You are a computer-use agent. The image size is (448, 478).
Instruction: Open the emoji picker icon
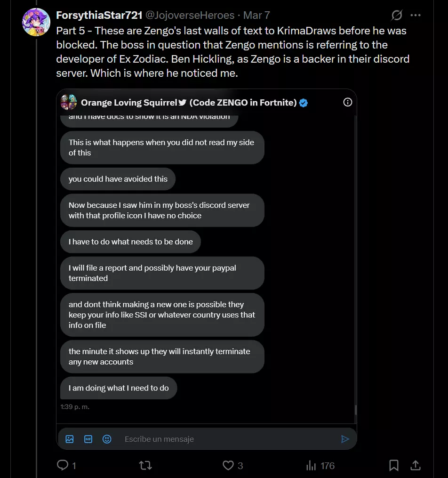[107, 439]
